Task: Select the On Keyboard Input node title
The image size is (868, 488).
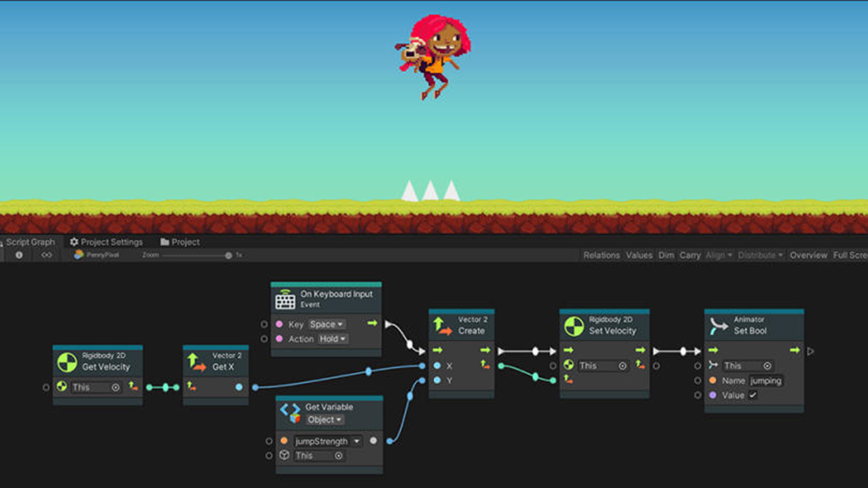Action: coord(336,295)
